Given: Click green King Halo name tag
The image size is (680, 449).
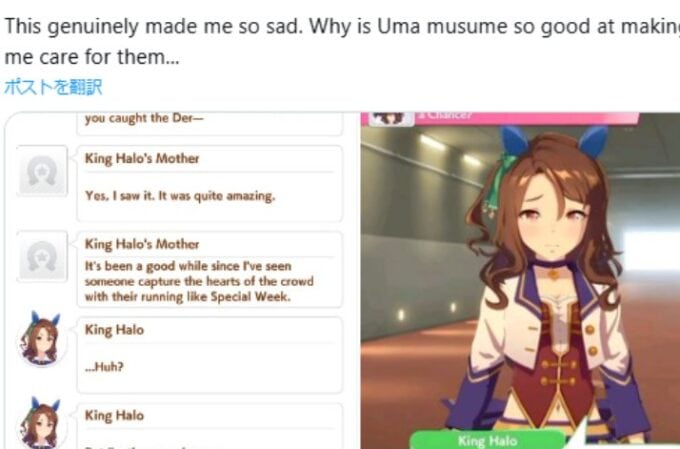Looking at the screenshot, I should [488, 440].
